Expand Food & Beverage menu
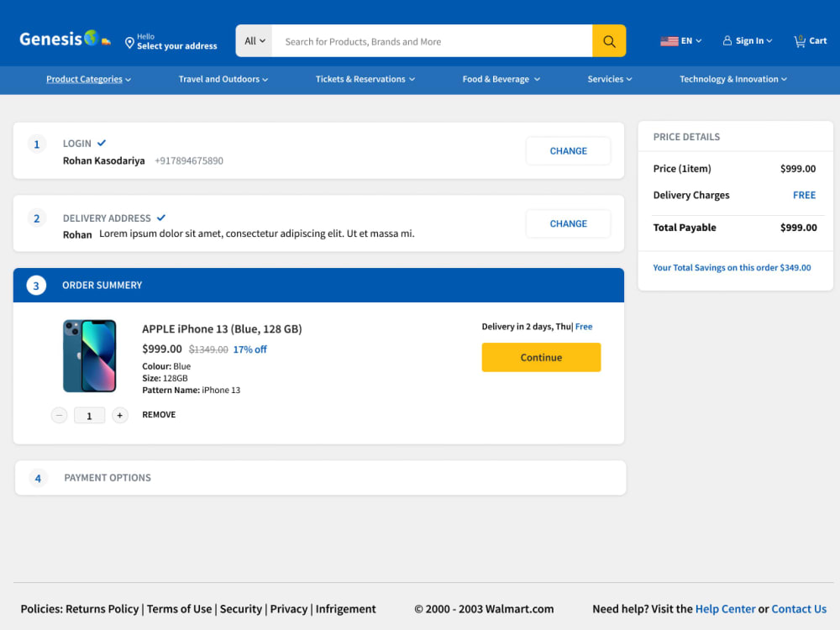Image resolution: width=840 pixels, height=630 pixels. (501, 79)
